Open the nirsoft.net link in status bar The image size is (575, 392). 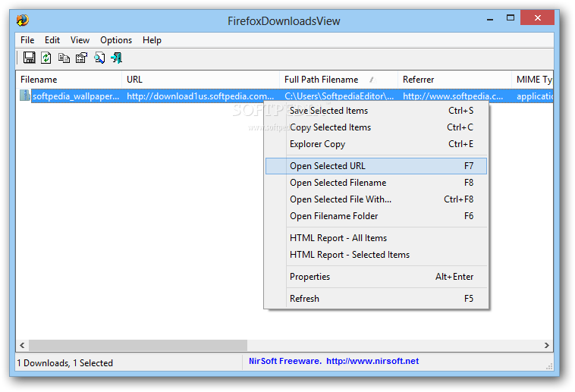tap(372, 361)
